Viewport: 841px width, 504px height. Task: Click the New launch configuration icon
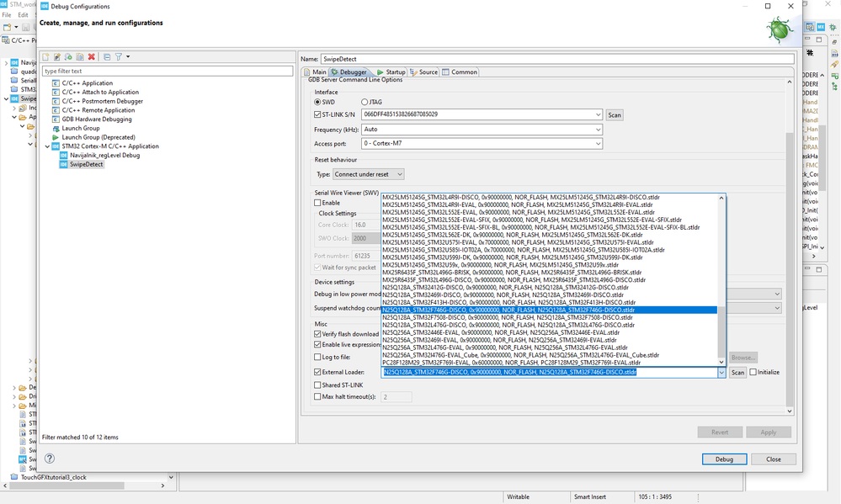point(45,57)
